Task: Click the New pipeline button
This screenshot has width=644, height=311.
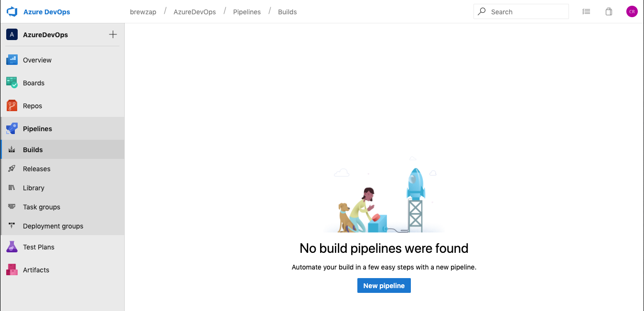Action: (x=384, y=286)
